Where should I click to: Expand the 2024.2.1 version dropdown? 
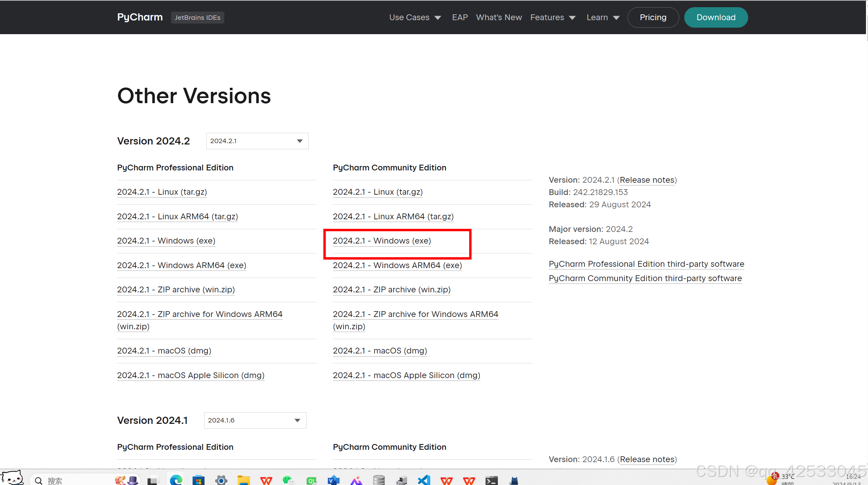pos(257,141)
